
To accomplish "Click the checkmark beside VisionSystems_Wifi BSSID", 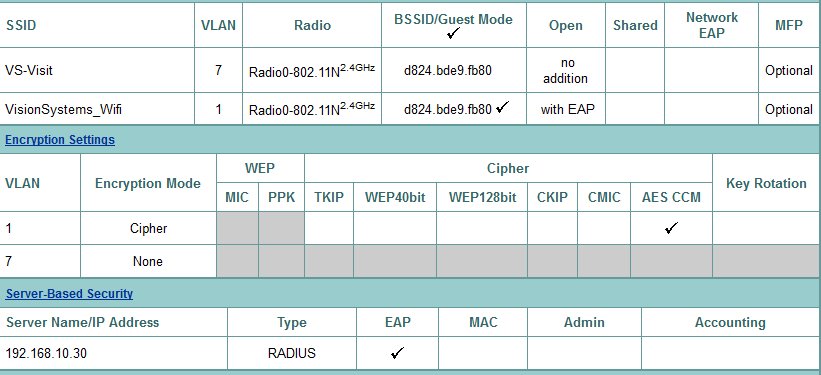I will 502,107.
